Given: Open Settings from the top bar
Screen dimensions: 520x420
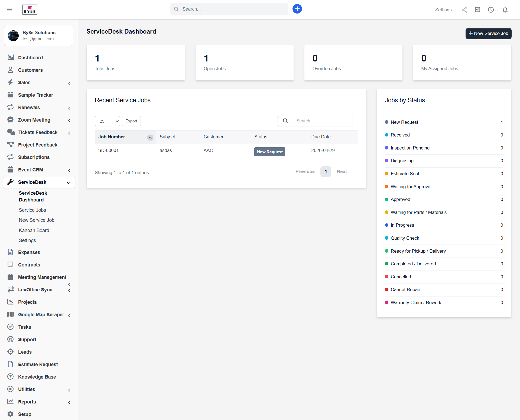Looking at the screenshot, I should click(x=443, y=10).
